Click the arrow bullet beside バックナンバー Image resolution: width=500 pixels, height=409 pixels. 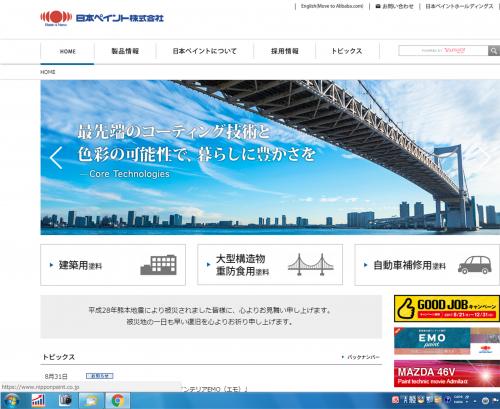343,357
